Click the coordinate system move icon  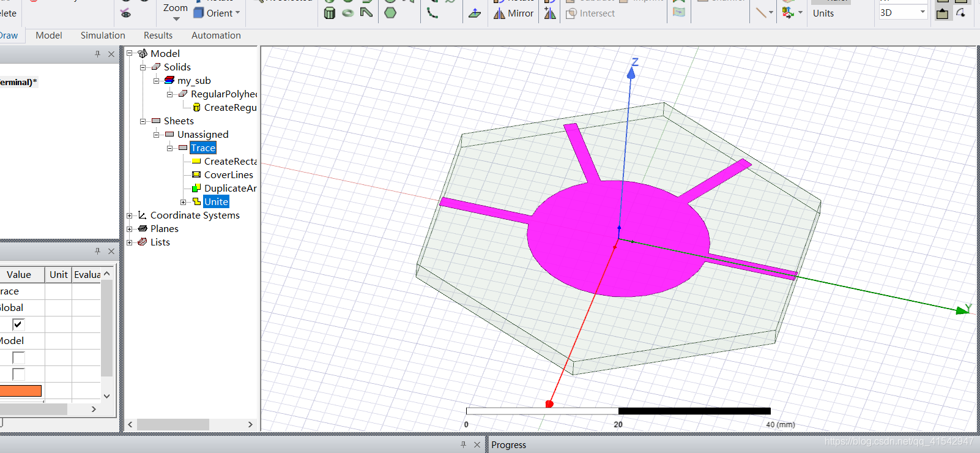[788, 12]
